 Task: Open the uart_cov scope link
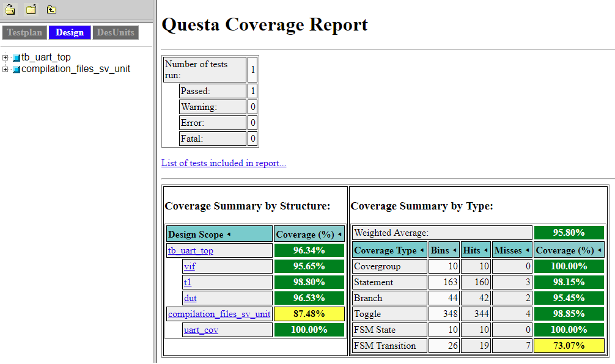coord(201,330)
